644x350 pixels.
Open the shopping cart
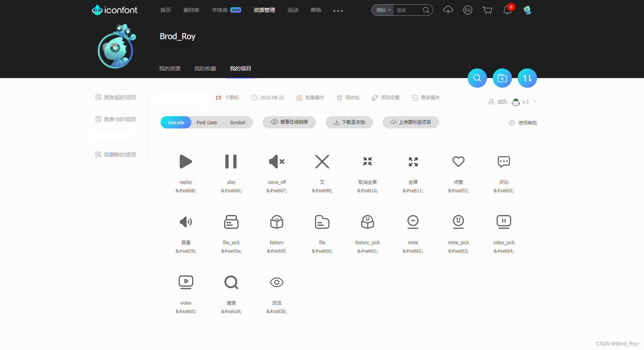tap(487, 10)
